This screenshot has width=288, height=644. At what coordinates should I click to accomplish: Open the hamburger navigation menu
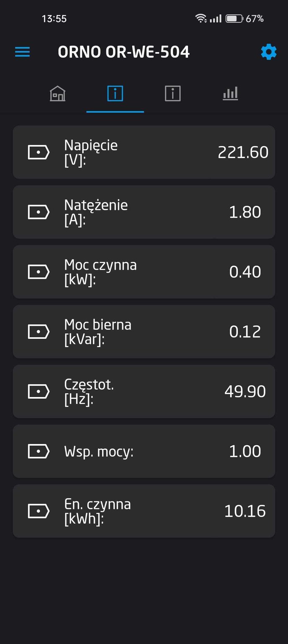click(23, 52)
